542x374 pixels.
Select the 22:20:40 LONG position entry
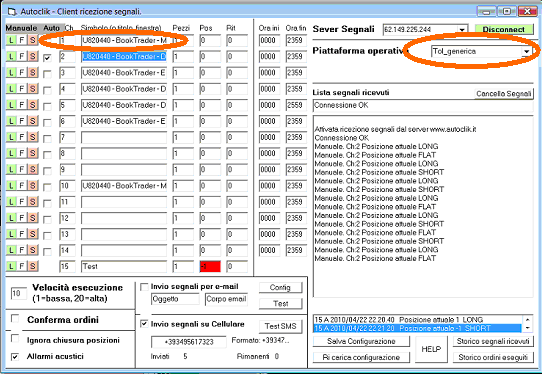[x=417, y=320]
